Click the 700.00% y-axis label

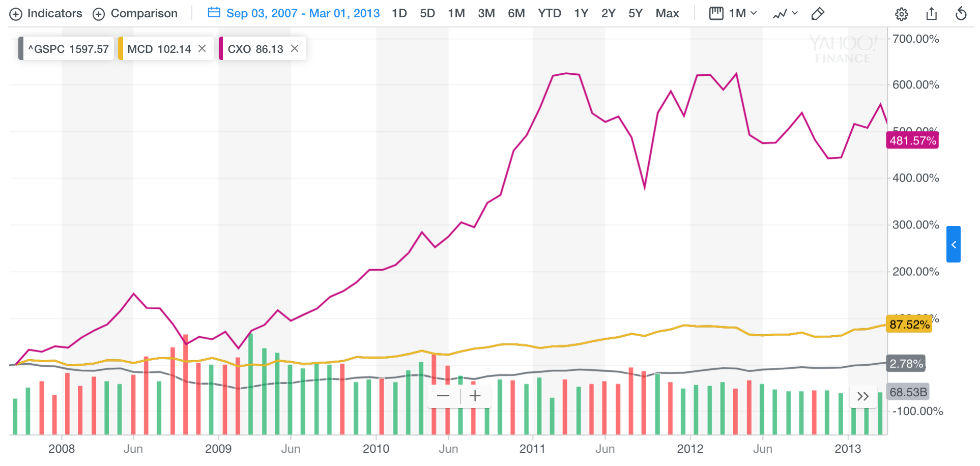coord(916,39)
